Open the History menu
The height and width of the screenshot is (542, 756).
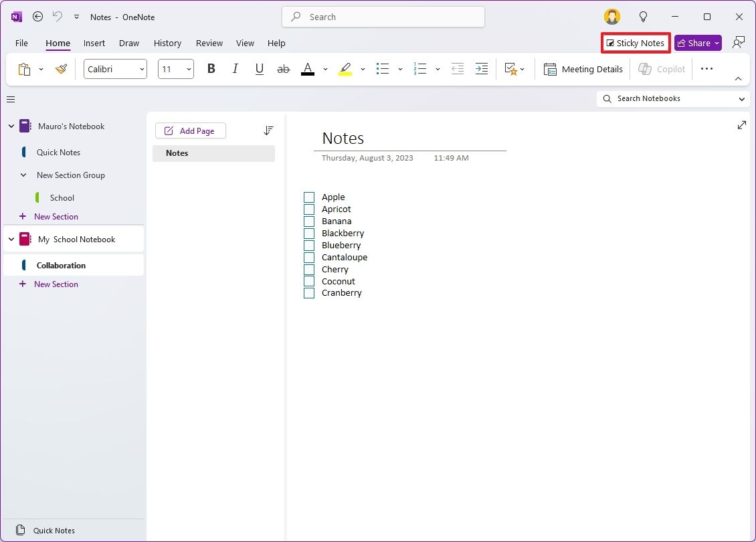167,43
